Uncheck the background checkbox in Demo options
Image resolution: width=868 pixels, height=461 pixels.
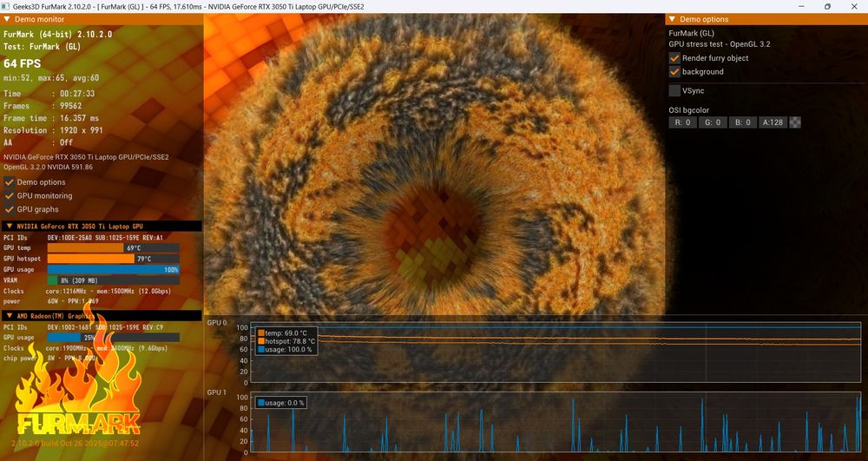click(674, 72)
